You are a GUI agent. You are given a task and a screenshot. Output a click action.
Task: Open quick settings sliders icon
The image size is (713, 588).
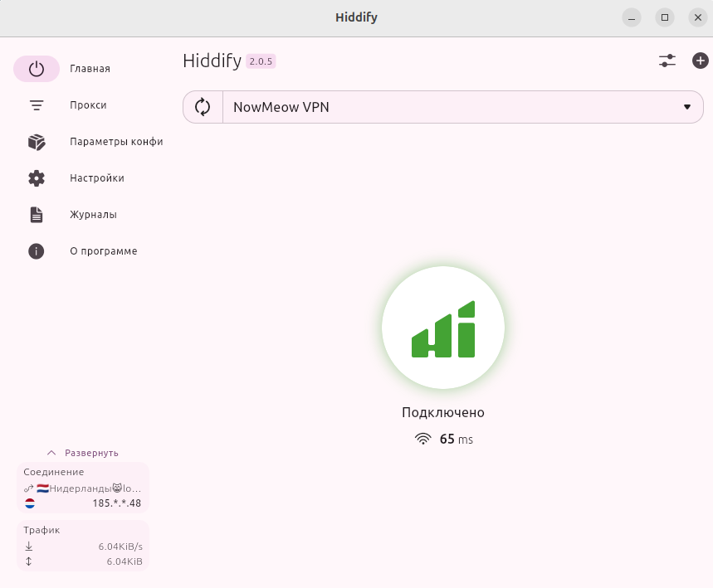coord(667,61)
